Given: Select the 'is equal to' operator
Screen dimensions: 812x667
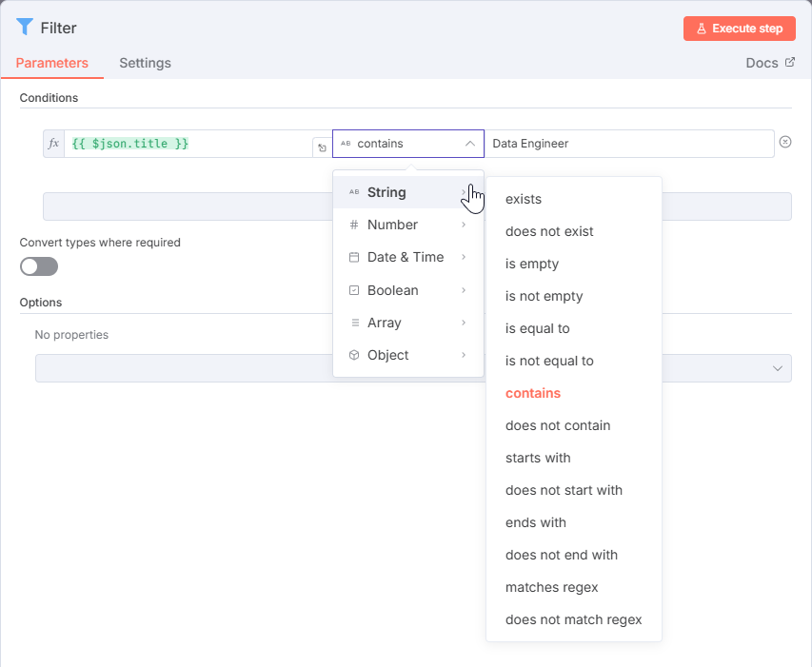Looking at the screenshot, I should (x=537, y=328).
